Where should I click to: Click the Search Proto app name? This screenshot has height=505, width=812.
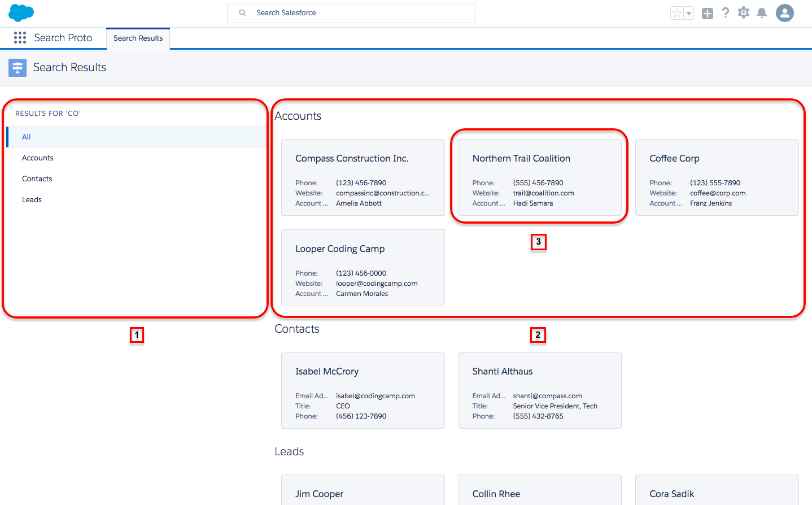coord(63,38)
